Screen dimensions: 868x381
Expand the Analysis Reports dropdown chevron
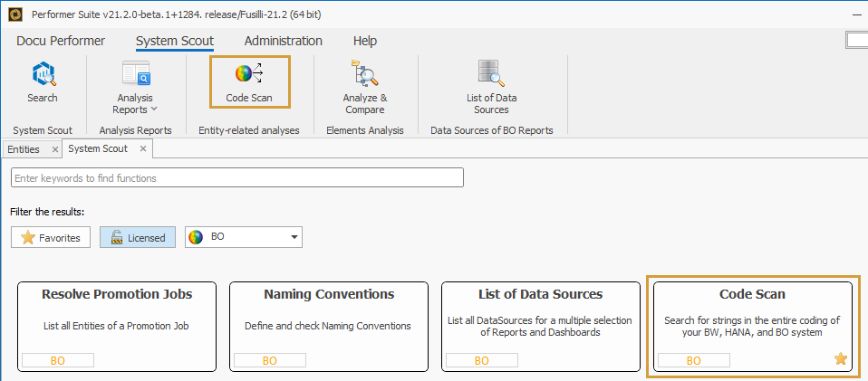pos(154,110)
